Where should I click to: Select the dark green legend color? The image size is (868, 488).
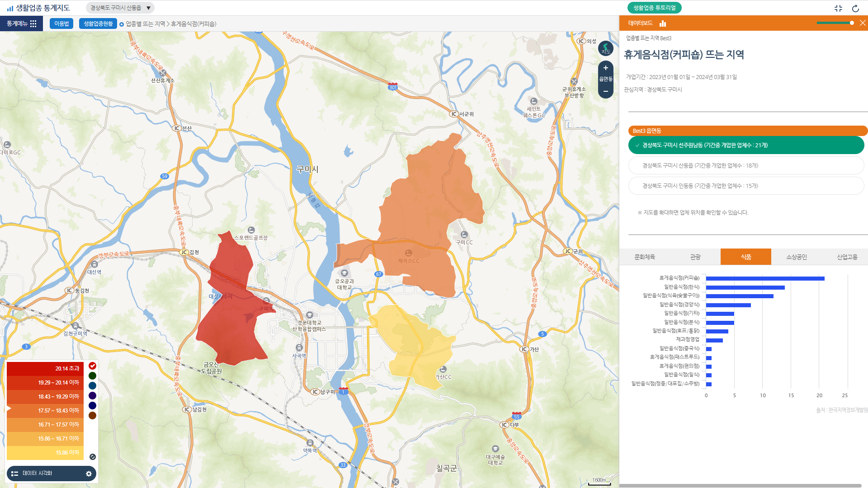[x=92, y=375]
